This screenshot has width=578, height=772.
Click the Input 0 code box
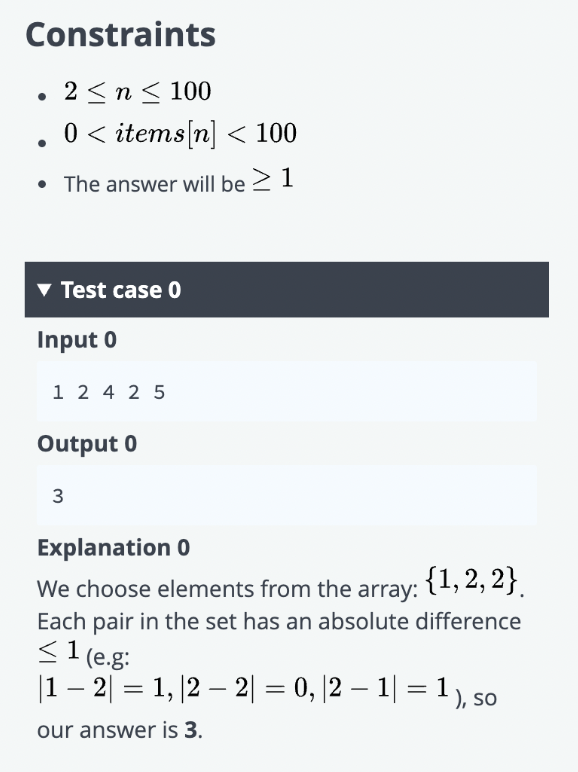pyautogui.click(x=287, y=392)
